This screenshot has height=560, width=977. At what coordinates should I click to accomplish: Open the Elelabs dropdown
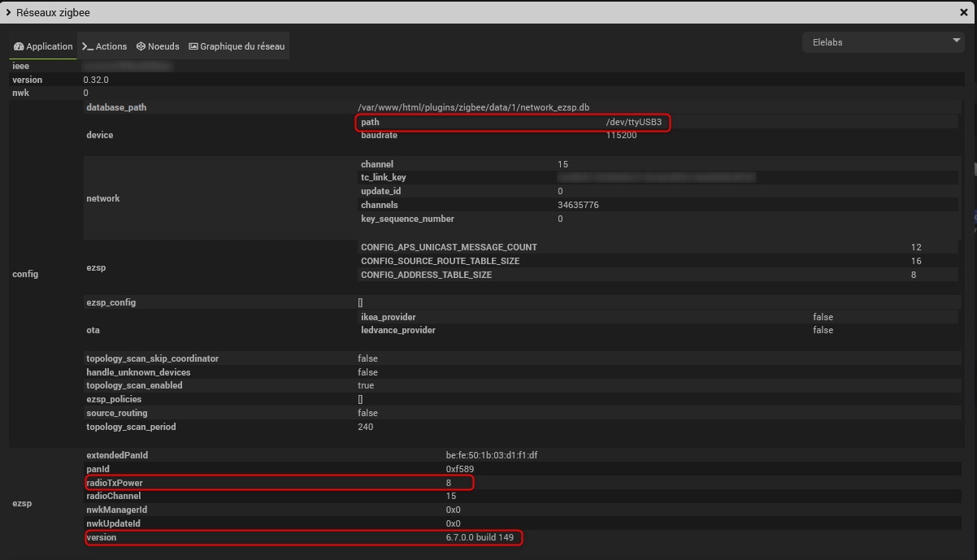pyautogui.click(x=883, y=41)
